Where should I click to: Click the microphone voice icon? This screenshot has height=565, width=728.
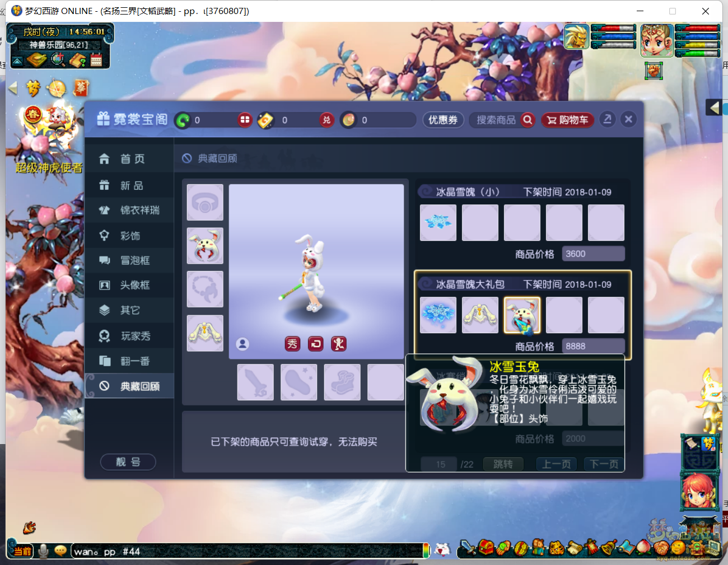43,552
